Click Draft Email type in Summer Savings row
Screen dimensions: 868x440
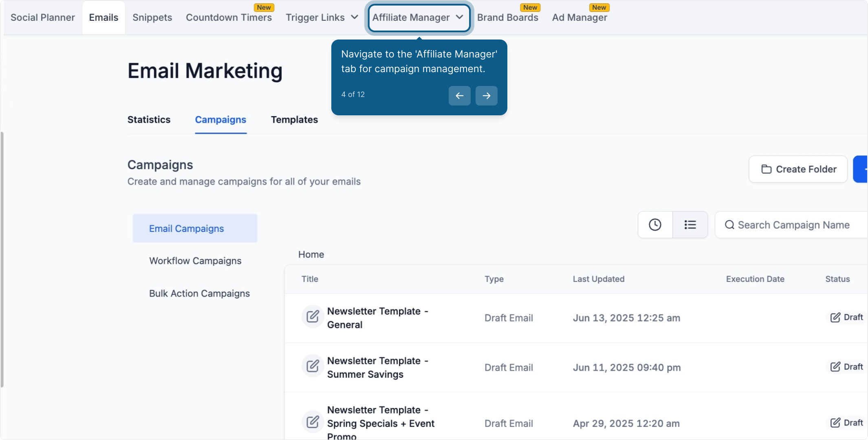(x=509, y=367)
